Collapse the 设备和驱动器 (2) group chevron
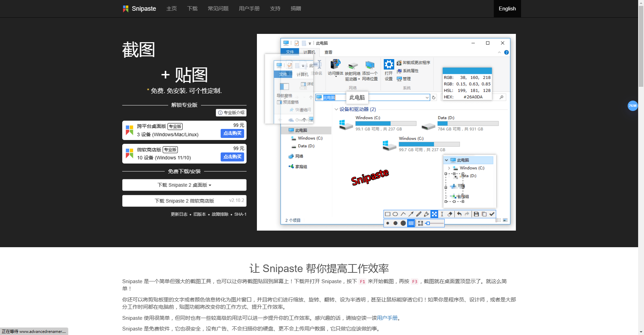 coord(336,109)
